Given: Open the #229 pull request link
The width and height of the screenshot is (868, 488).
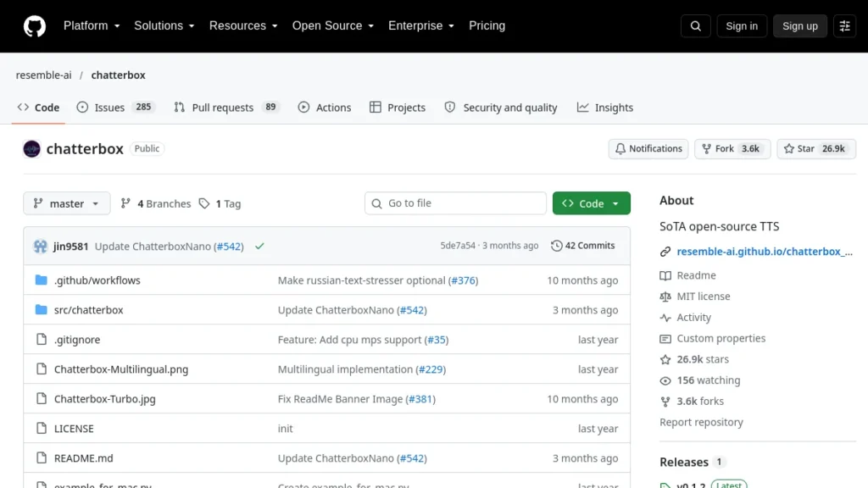Looking at the screenshot, I should point(431,369).
